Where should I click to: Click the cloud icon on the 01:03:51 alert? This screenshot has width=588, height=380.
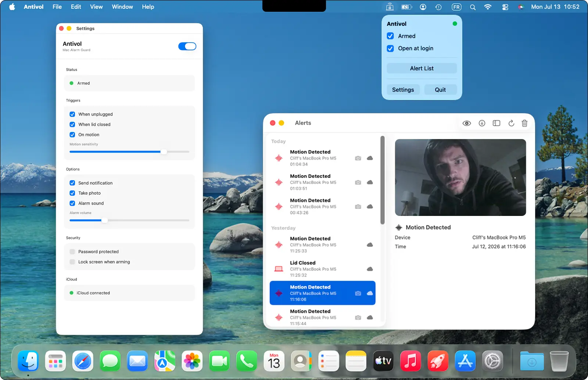[x=370, y=182]
